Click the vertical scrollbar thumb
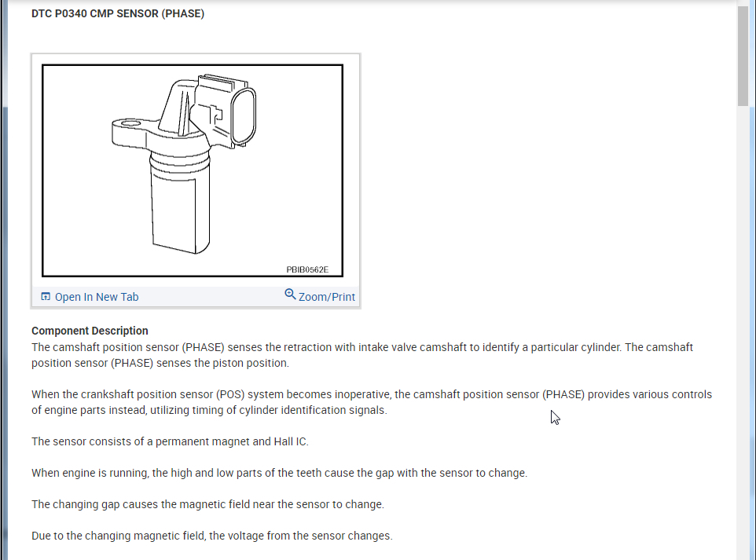 click(743, 56)
